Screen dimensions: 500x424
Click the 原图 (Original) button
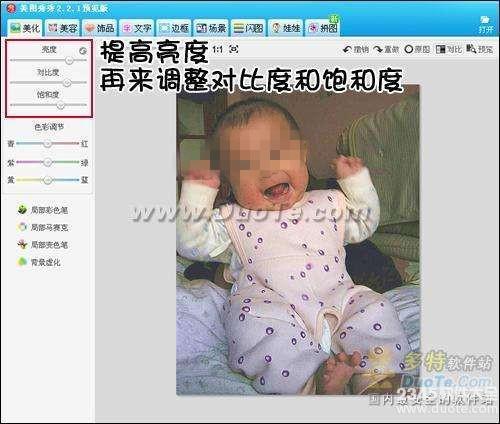pyautogui.click(x=417, y=50)
